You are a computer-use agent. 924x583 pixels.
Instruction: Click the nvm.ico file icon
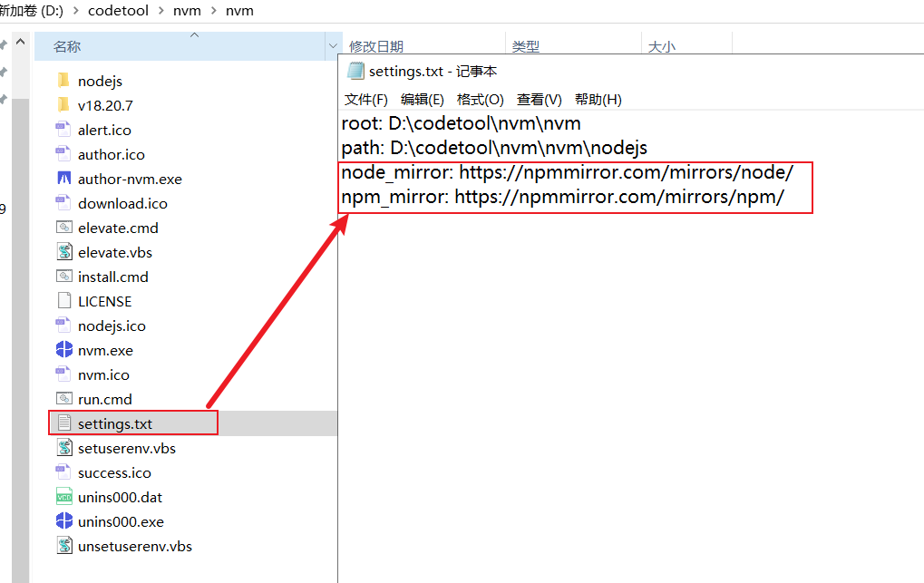[x=63, y=374]
